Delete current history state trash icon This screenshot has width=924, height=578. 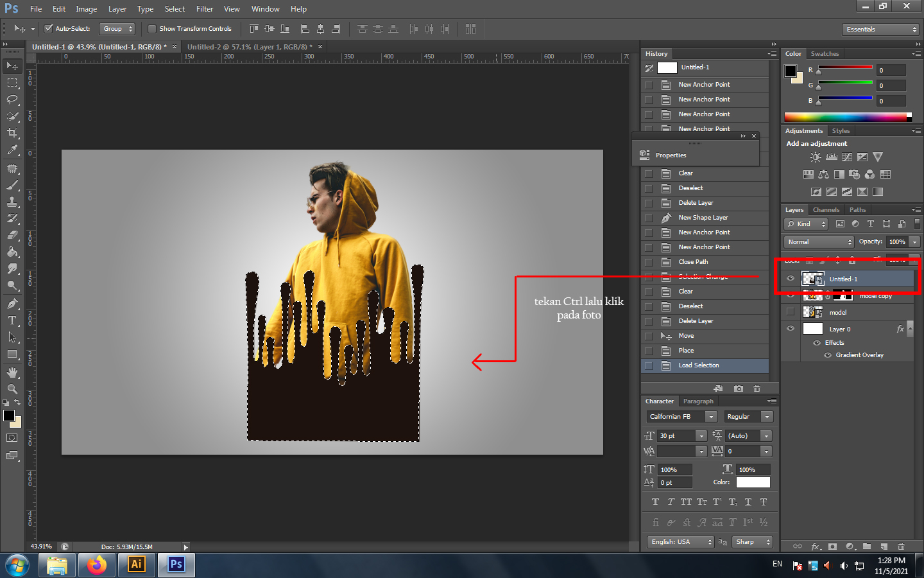point(757,389)
